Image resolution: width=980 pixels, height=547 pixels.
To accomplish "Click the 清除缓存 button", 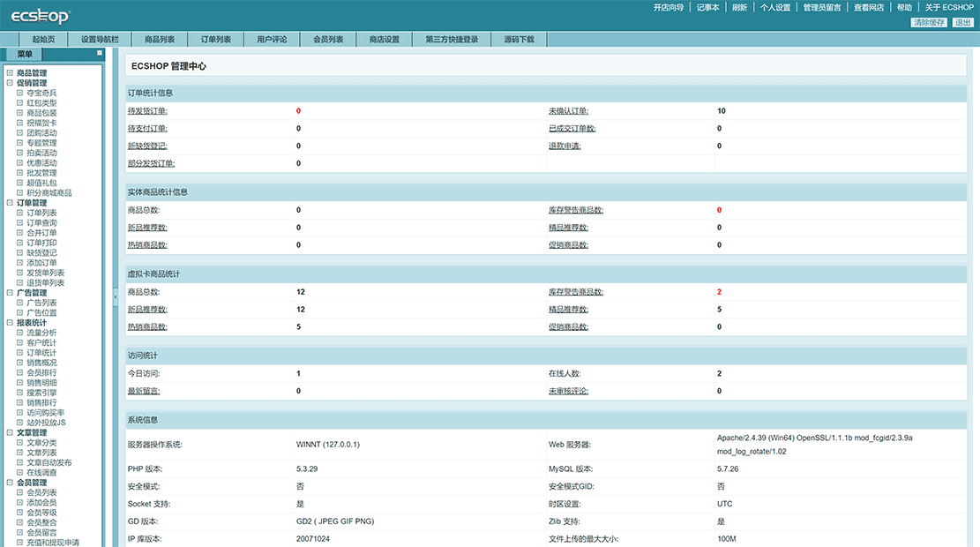I will coord(929,22).
